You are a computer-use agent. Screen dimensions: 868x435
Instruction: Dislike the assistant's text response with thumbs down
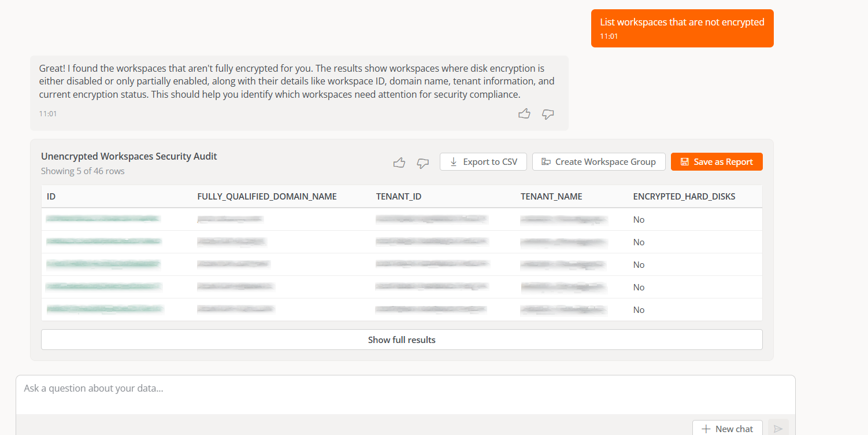pos(548,114)
